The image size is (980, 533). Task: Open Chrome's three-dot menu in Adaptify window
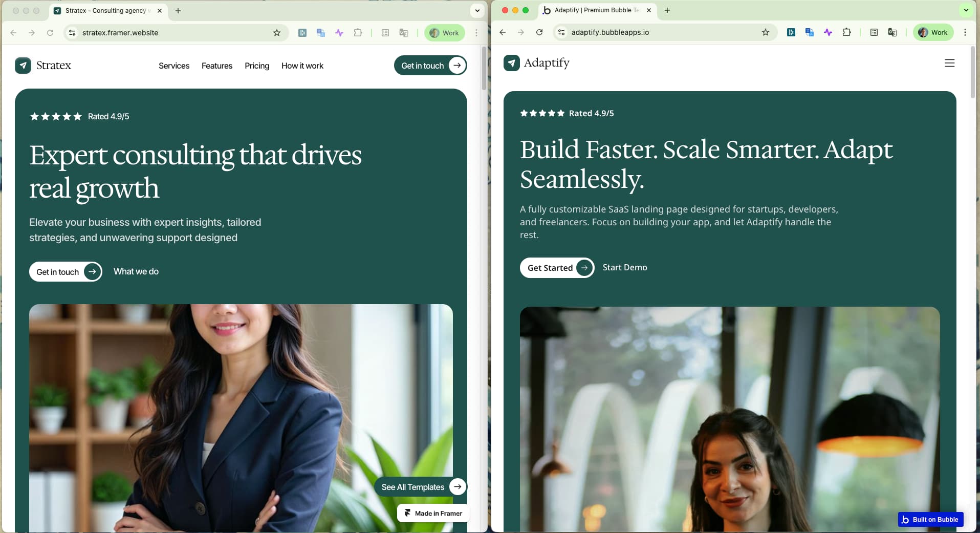[965, 32]
